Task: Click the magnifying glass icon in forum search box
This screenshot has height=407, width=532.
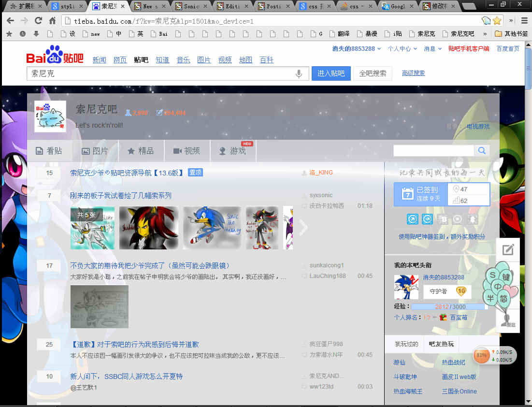Action: click(482, 150)
